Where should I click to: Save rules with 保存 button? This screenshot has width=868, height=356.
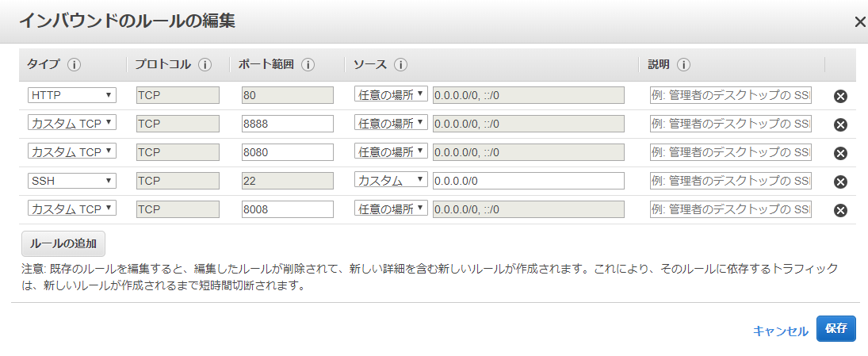click(x=835, y=328)
